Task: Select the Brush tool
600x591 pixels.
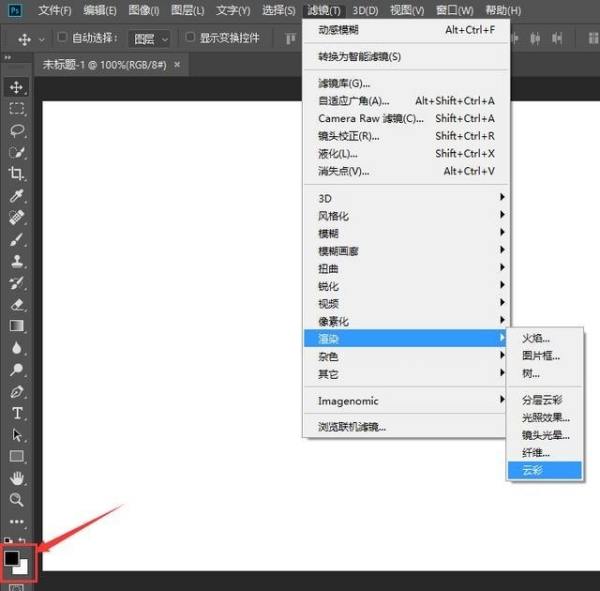Action: click(x=16, y=240)
